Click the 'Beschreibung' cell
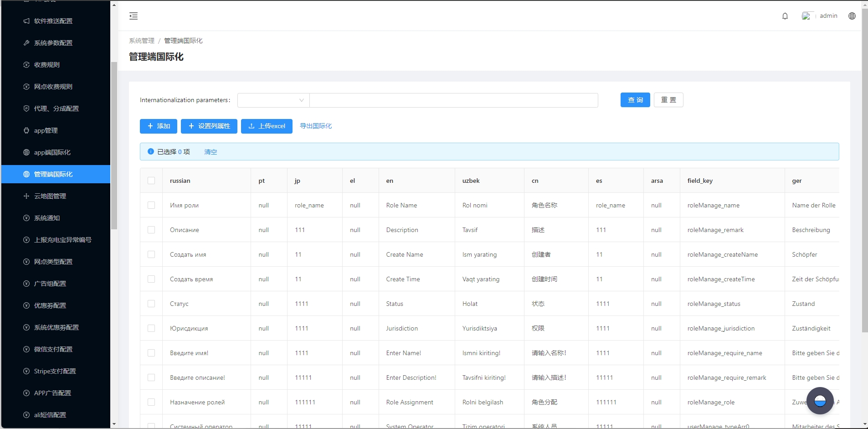 [811, 230]
